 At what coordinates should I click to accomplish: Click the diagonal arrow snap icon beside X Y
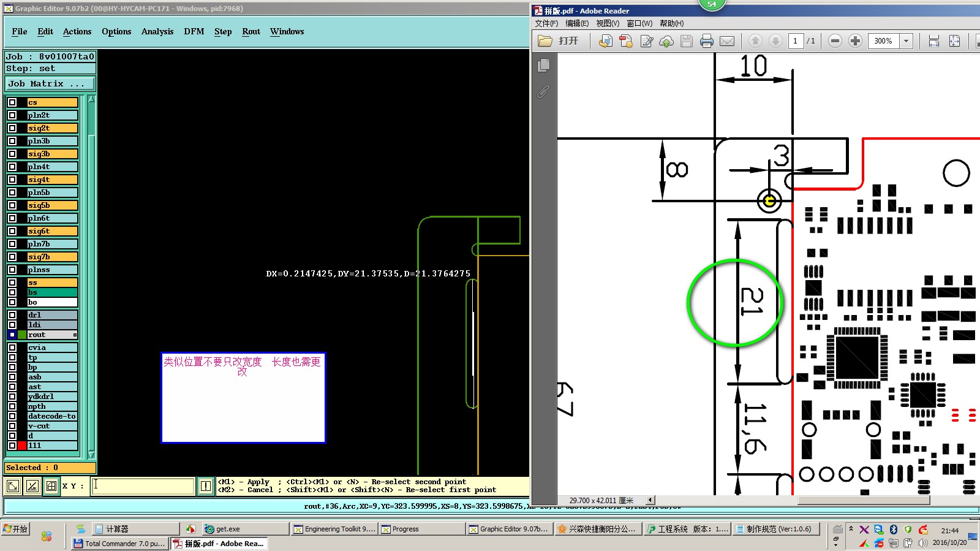(x=12, y=486)
